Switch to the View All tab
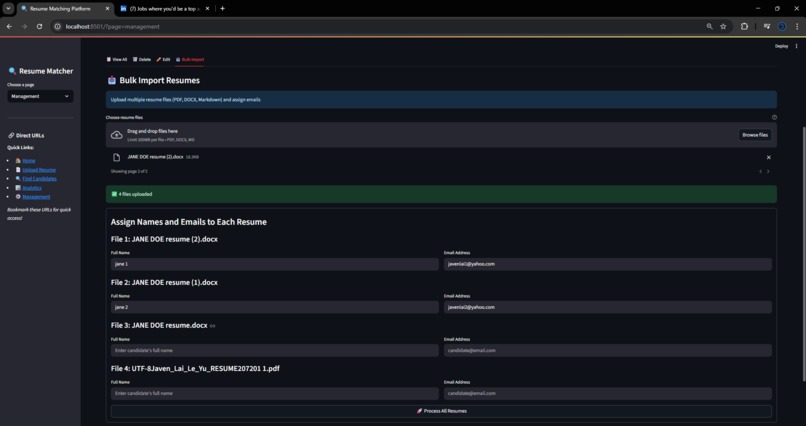Image resolution: width=806 pixels, height=426 pixels. 117,60
